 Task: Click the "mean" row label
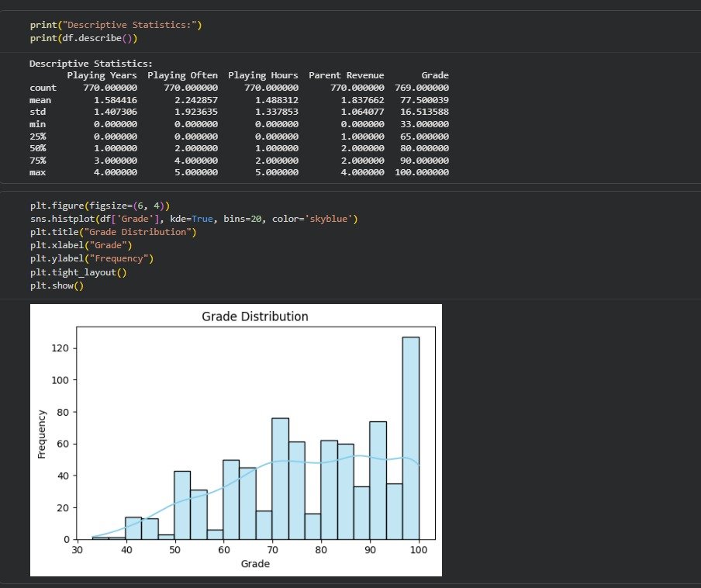[x=40, y=100]
